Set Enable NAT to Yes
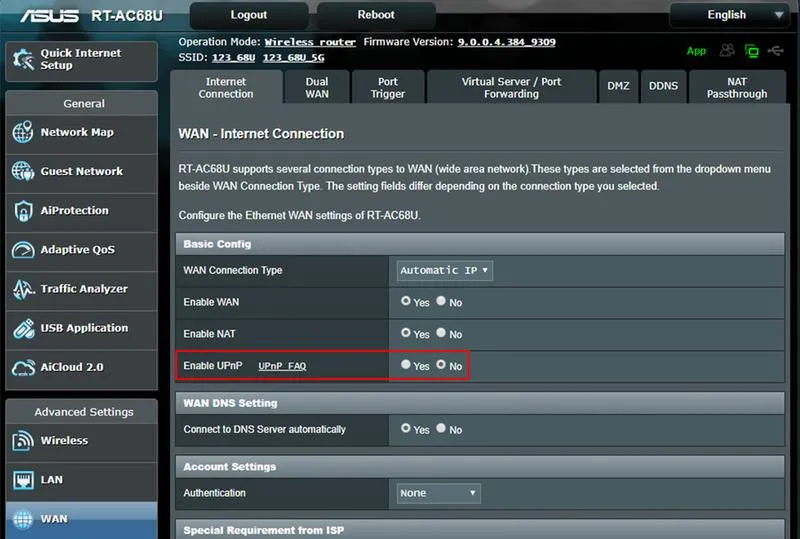This screenshot has width=800, height=539. pyautogui.click(x=406, y=333)
